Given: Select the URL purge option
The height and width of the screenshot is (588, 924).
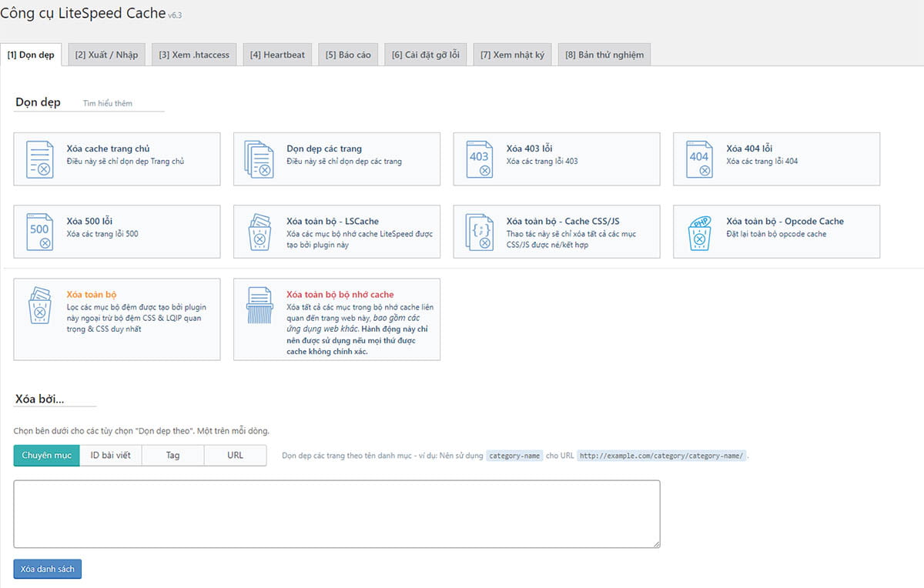Looking at the screenshot, I should pos(235,455).
